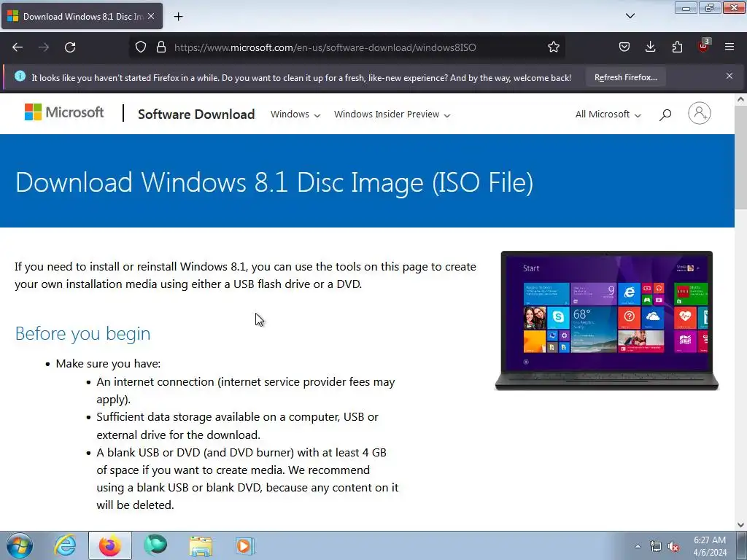Click the 'Make sure you have:' bullet

[108, 364]
